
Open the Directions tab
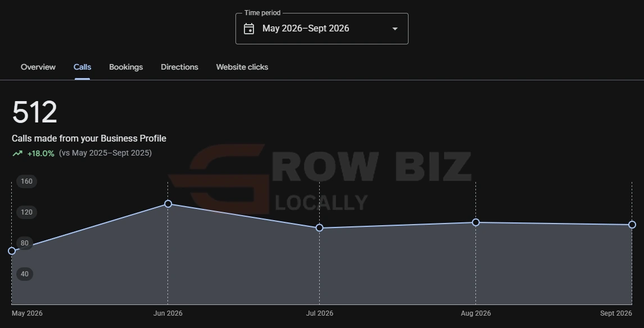click(x=179, y=67)
